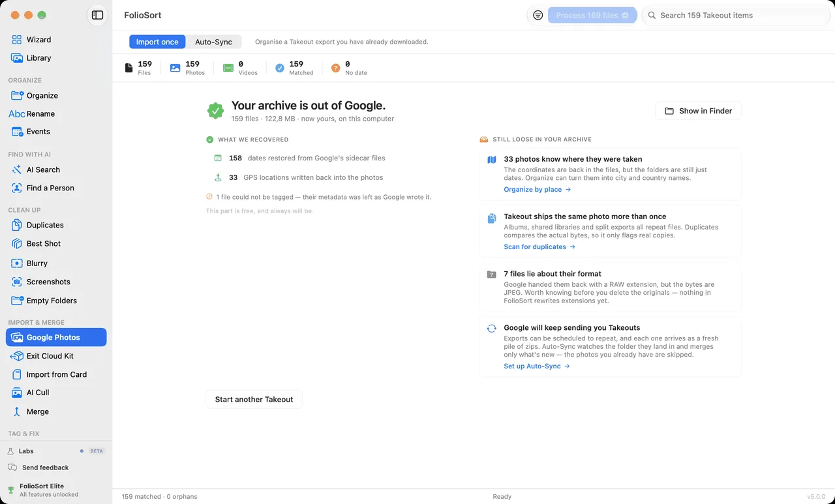This screenshot has height=504, width=835.
Task: Click '7 files lie about their format' card
Action: [x=610, y=288]
